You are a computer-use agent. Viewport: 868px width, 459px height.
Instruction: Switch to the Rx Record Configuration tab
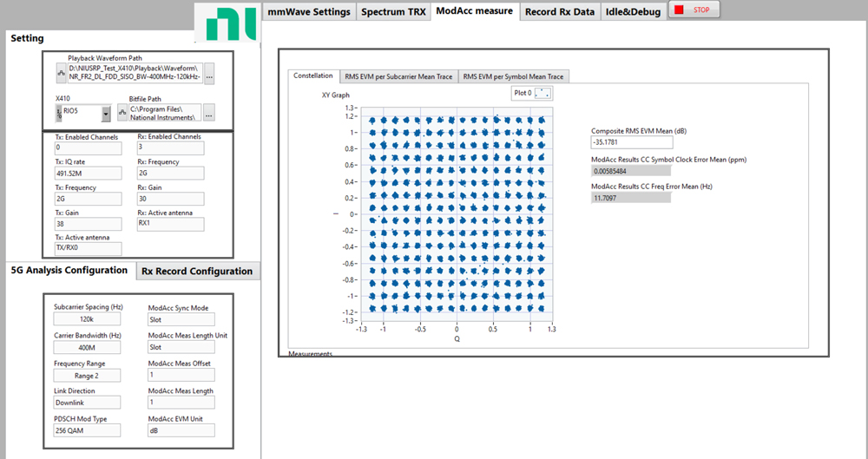[197, 271]
